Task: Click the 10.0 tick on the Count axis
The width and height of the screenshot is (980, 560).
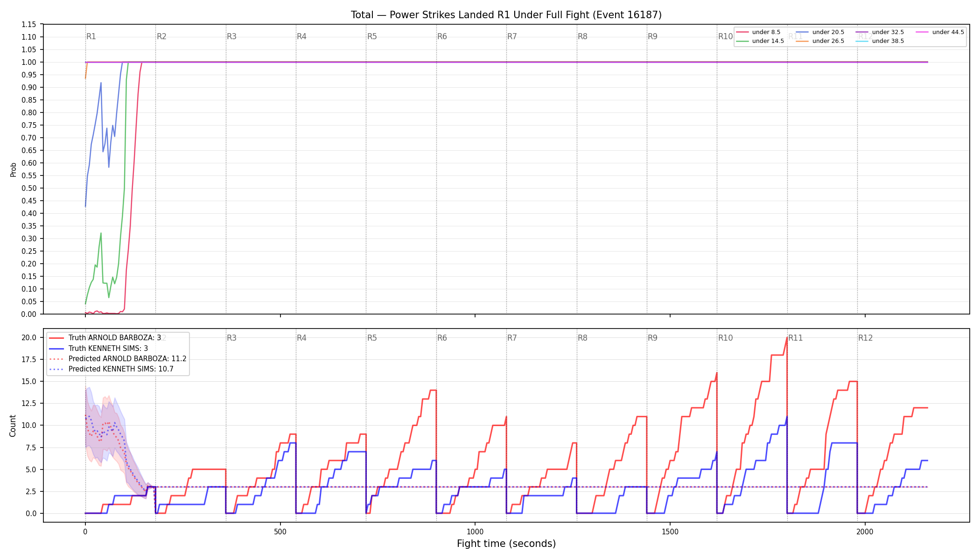Action: tap(29, 426)
